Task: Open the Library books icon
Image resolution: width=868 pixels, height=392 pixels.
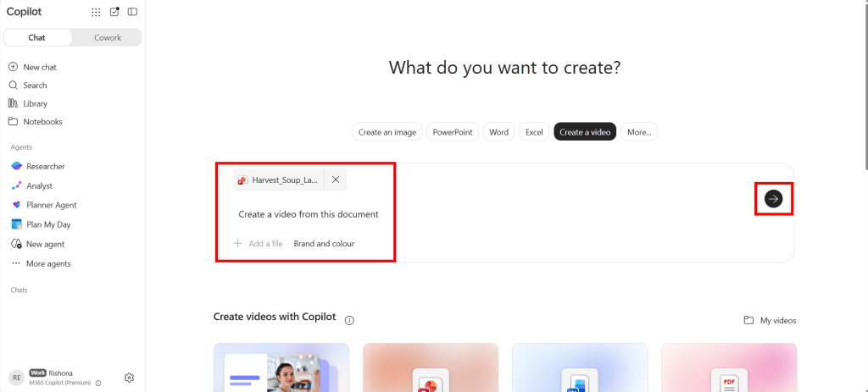Action: coord(14,103)
